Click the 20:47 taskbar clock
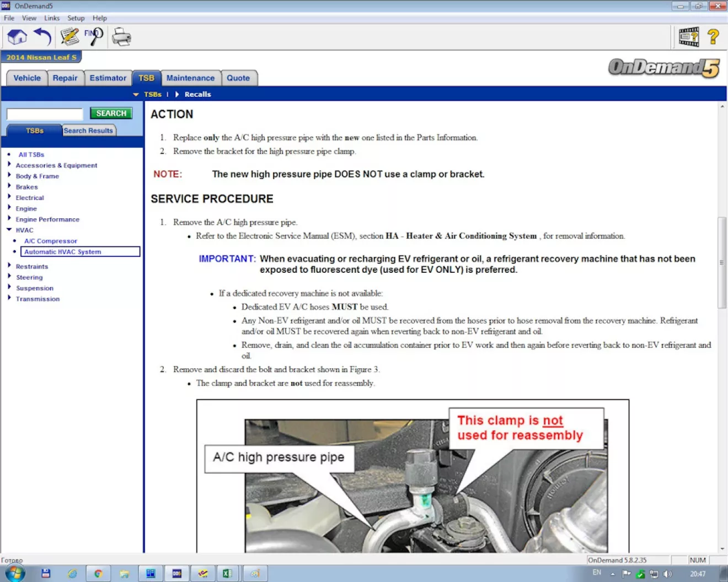728x582 pixels. pyautogui.click(x=698, y=574)
